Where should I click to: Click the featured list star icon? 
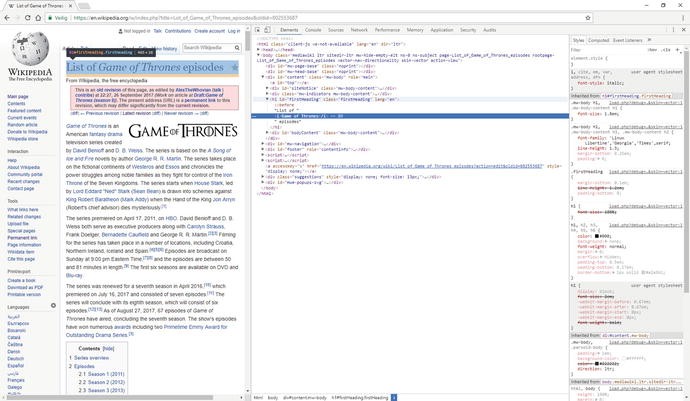pyautogui.click(x=235, y=67)
